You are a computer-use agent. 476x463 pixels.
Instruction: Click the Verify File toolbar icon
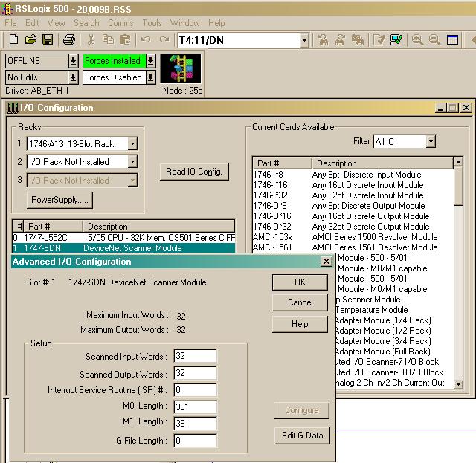(379, 39)
